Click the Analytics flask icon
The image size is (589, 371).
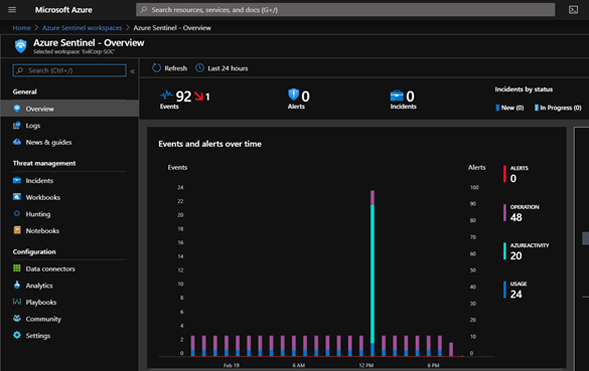(17, 285)
